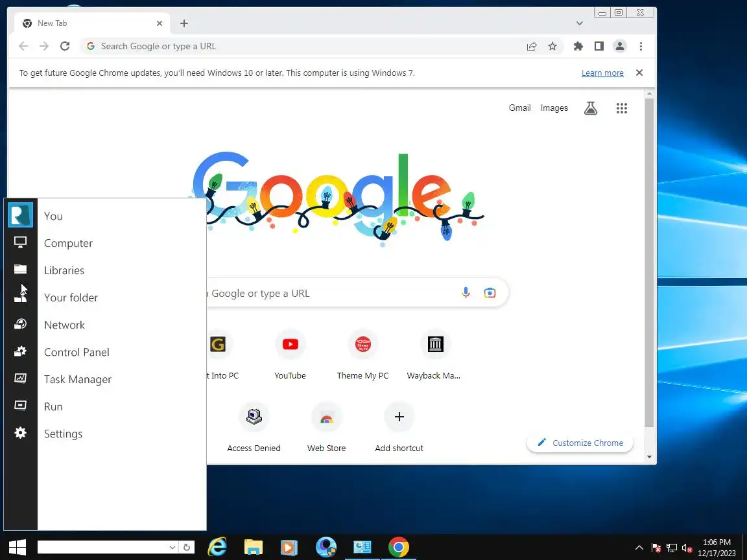
Task: Open the clock showing 1:06 PM
Action: tap(717, 548)
